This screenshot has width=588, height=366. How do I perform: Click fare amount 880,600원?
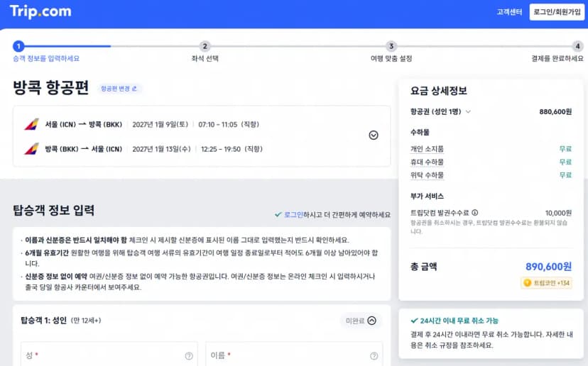555,111
